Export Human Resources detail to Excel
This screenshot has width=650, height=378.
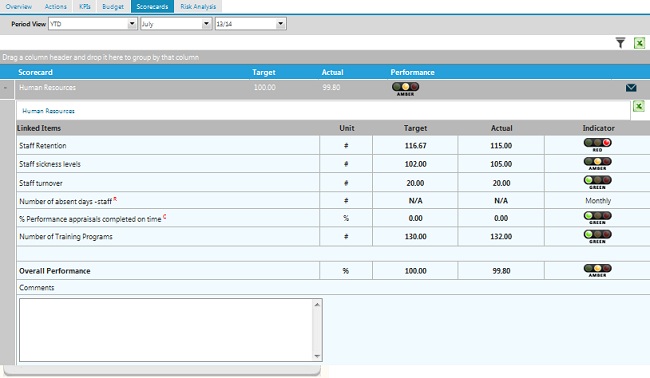639,106
